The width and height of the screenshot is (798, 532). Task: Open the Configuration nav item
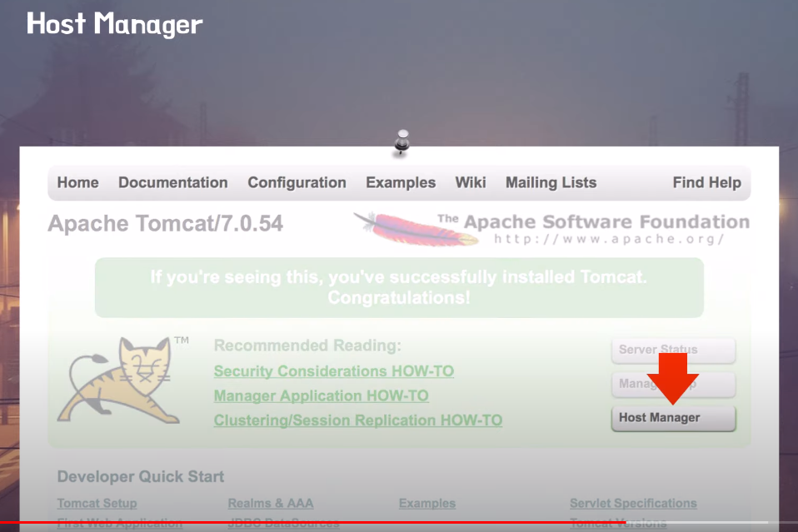click(297, 182)
